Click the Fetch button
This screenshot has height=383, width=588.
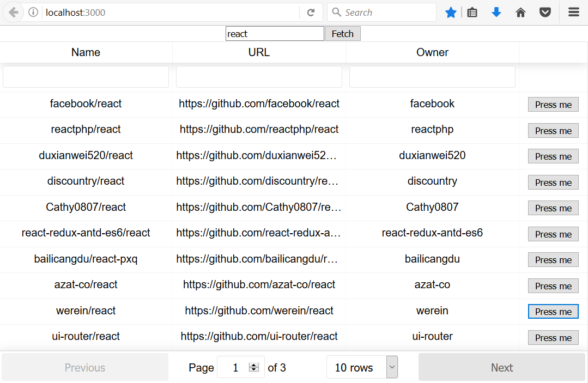tap(342, 34)
